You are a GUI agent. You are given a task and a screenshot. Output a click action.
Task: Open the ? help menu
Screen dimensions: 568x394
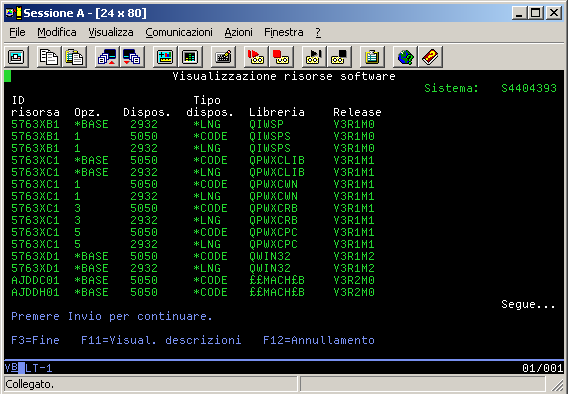point(318,32)
